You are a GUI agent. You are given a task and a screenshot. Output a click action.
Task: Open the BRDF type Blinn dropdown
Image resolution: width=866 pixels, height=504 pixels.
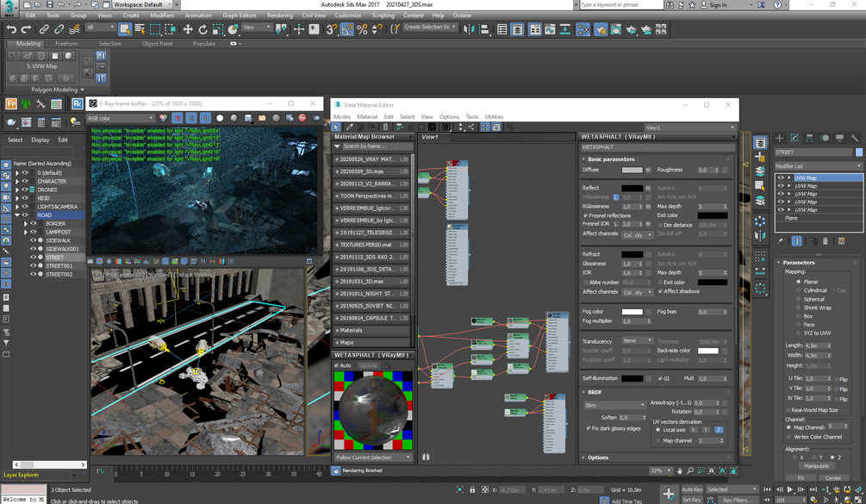[616, 404]
